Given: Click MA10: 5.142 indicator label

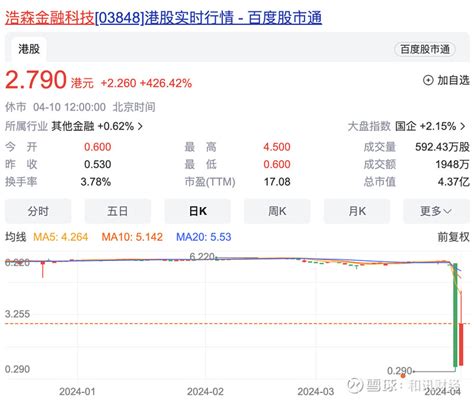Looking at the screenshot, I should click(x=132, y=237).
